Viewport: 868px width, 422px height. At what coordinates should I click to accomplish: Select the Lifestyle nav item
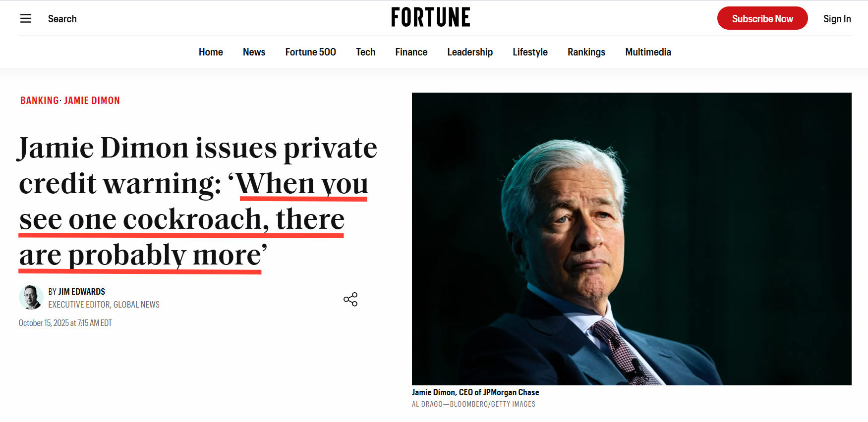[x=530, y=52]
